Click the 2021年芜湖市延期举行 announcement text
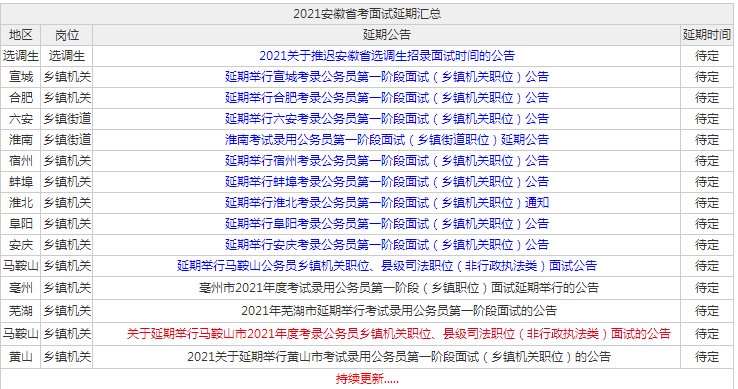Image resolution: width=738 pixels, height=389 pixels. [398, 311]
